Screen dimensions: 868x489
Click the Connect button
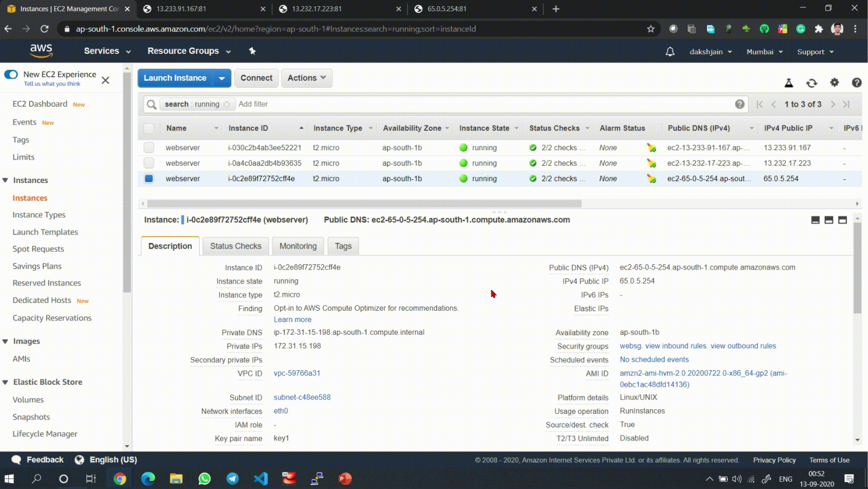pyautogui.click(x=256, y=78)
